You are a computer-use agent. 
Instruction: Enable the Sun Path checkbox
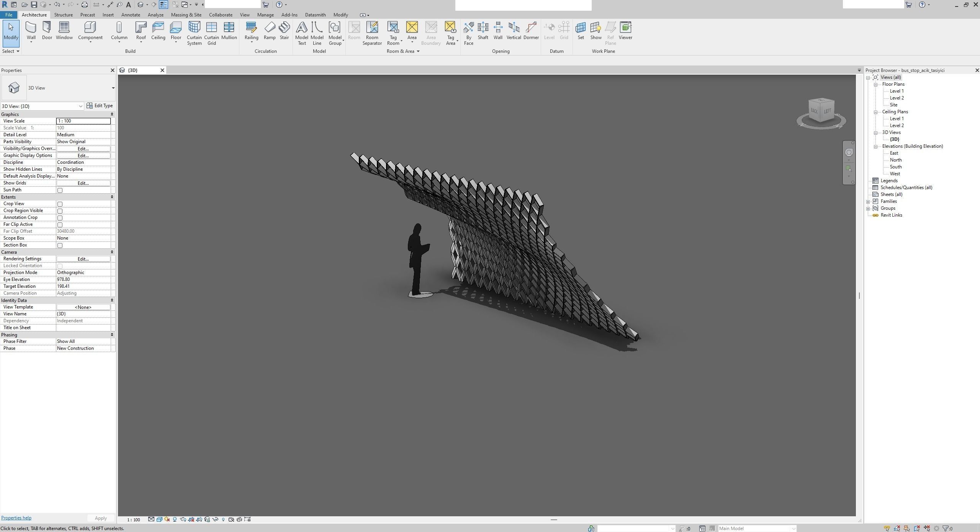(60, 190)
